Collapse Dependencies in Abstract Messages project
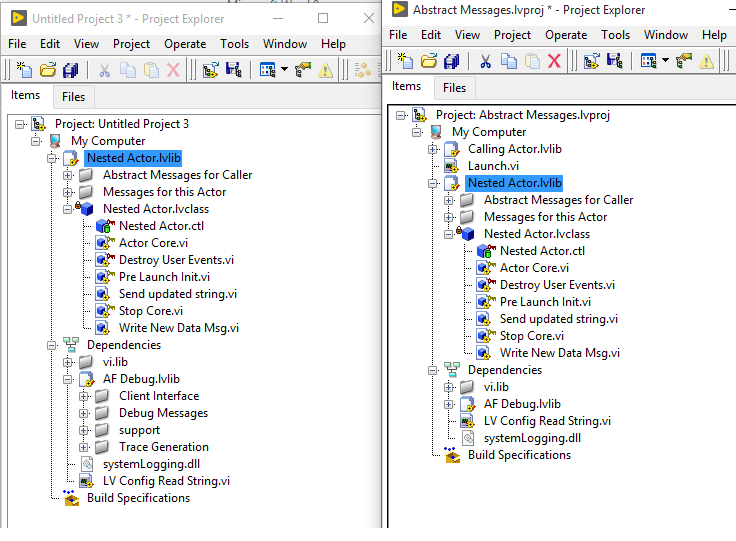The height and width of the screenshot is (541, 736). click(x=433, y=371)
